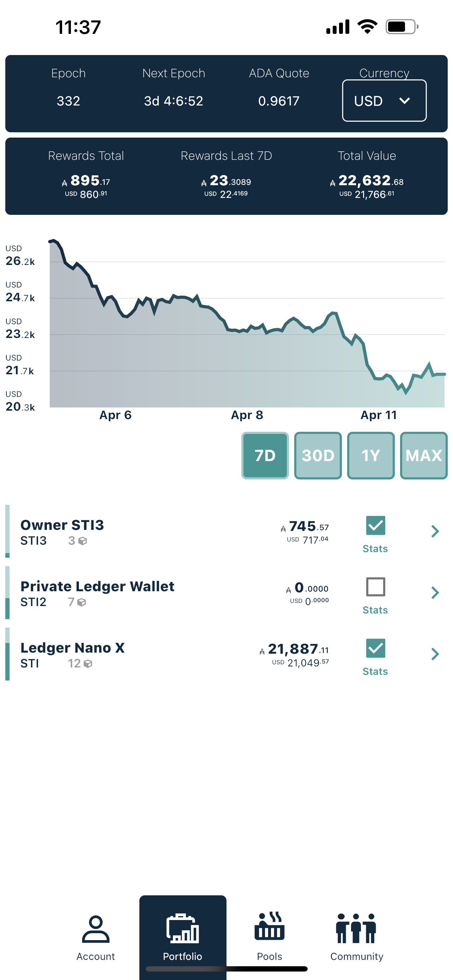The image size is (453, 980).
Task: Tap the portfolio value chart near Apr 8
Action: tap(247, 361)
